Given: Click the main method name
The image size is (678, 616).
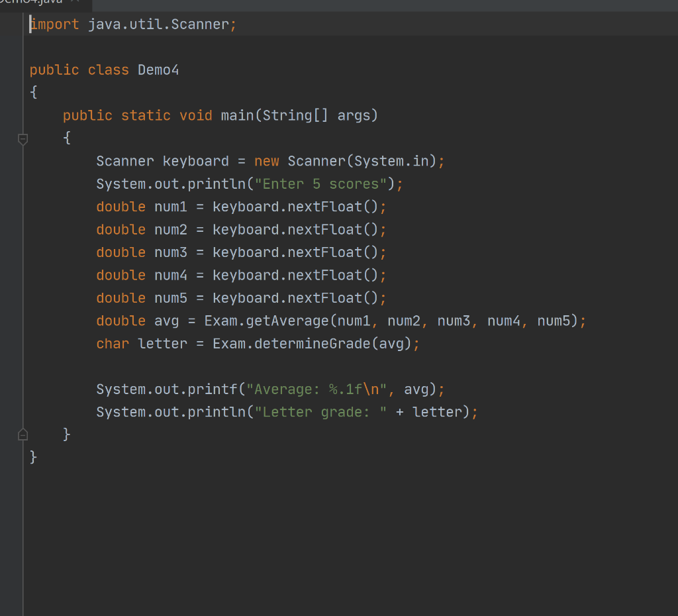Looking at the screenshot, I should click(x=239, y=115).
